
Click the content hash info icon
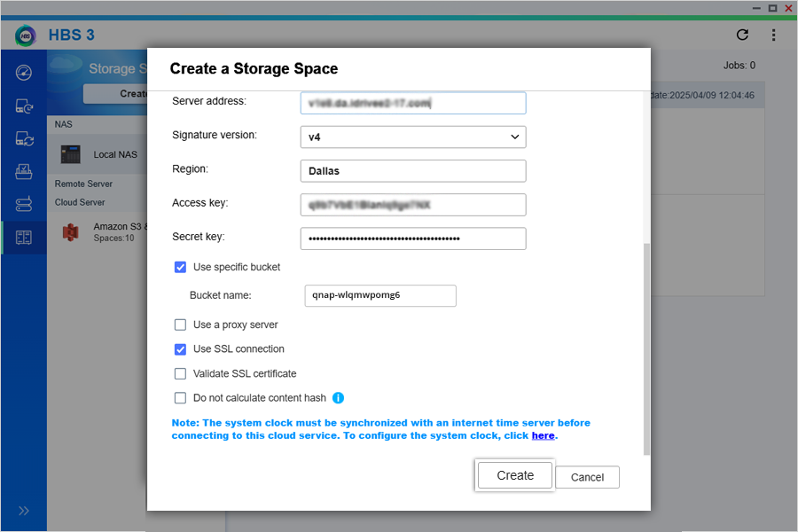coord(338,398)
